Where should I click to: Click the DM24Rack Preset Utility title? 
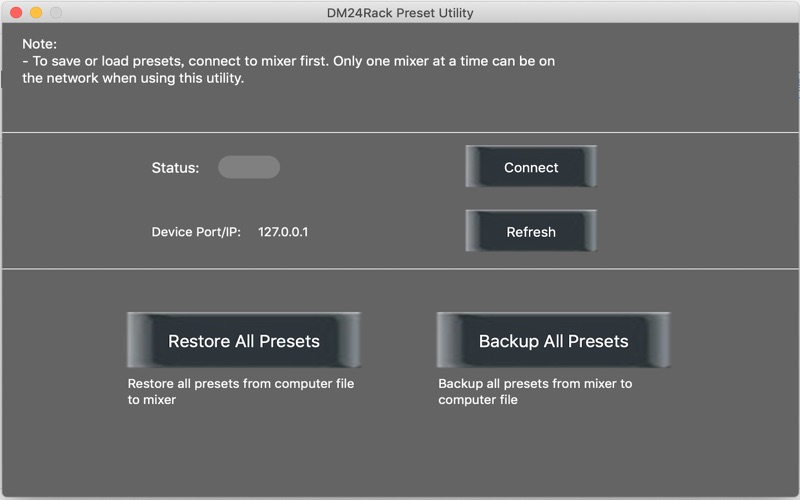400,13
